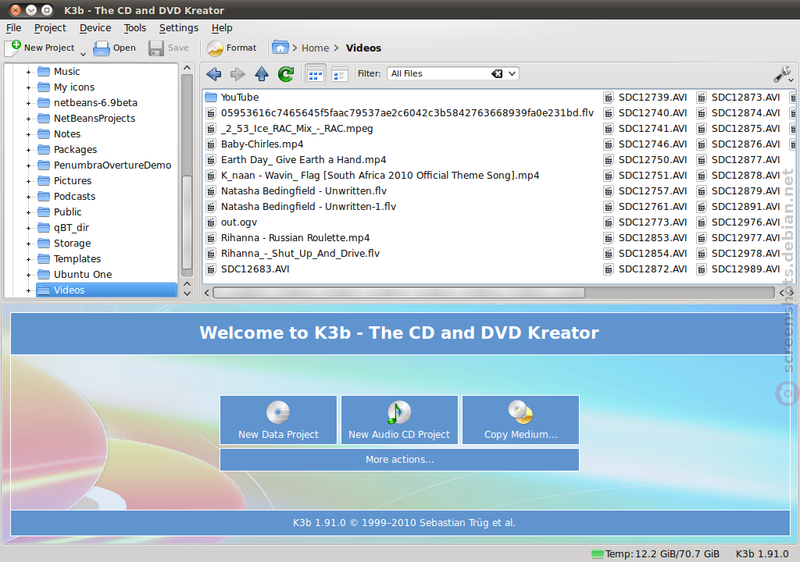
Task: Switch to detailed list view mode
Action: pyautogui.click(x=339, y=75)
